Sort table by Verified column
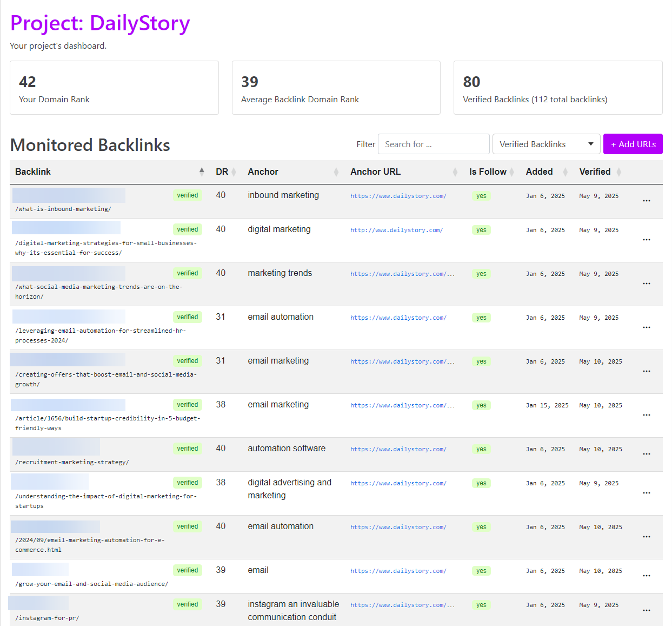Viewport: 672px width, 626px height. point(618,172)
